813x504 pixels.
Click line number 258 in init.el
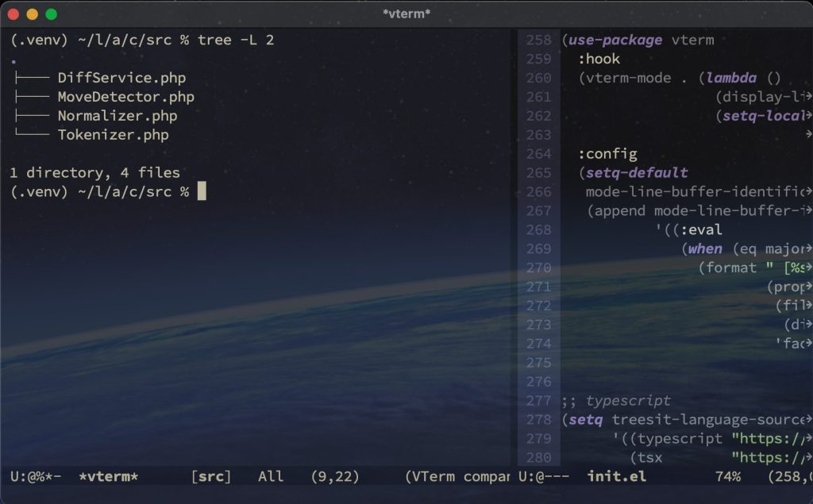click(x=539, y=40)
